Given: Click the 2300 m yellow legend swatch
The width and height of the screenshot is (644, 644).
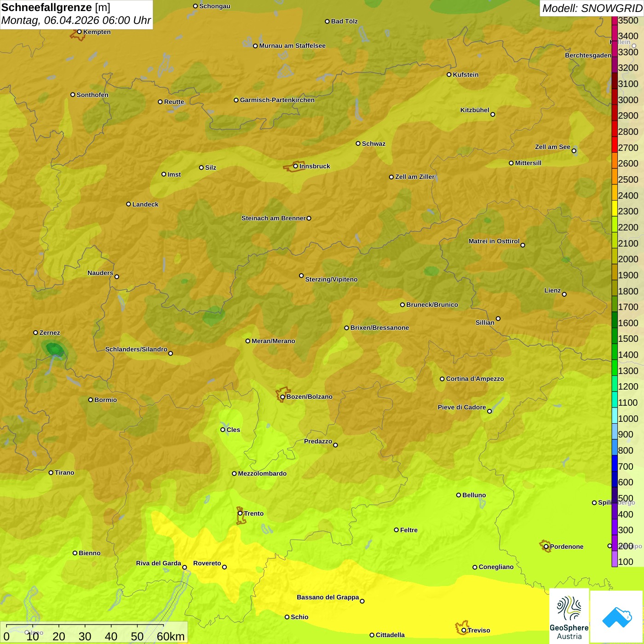Looking at the screenshot, I should pyautogui.click(x=615, y=208).
